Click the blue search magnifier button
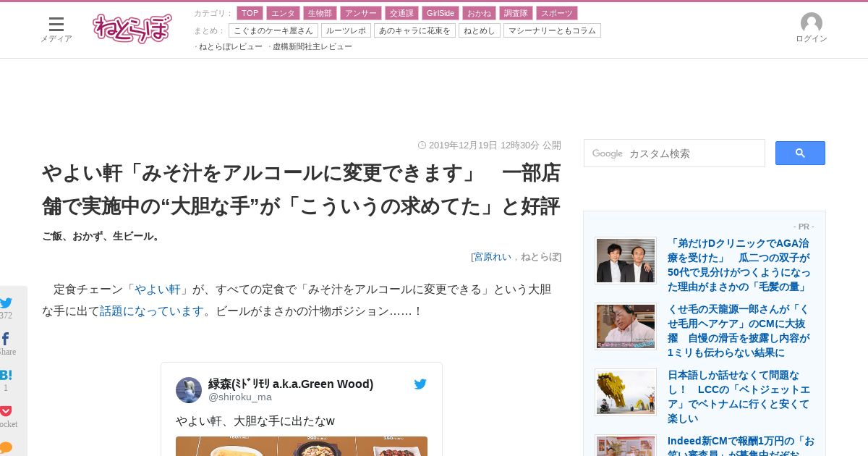This screenshot has width=868, height=456. [x=800, y=153]
